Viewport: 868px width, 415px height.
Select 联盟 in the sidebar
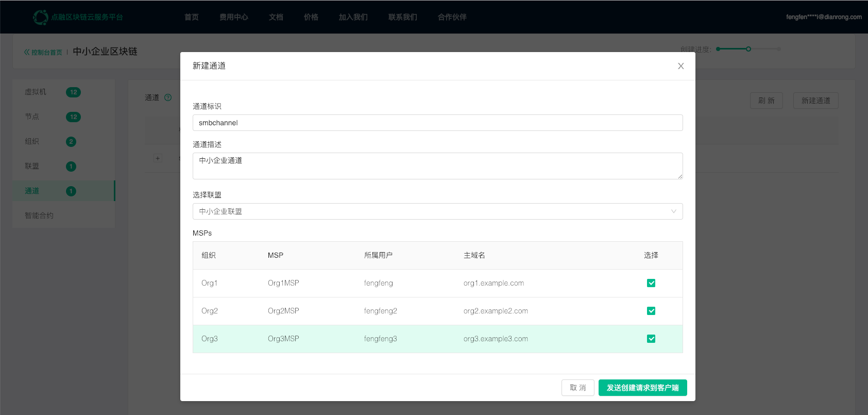coord(63,166)
